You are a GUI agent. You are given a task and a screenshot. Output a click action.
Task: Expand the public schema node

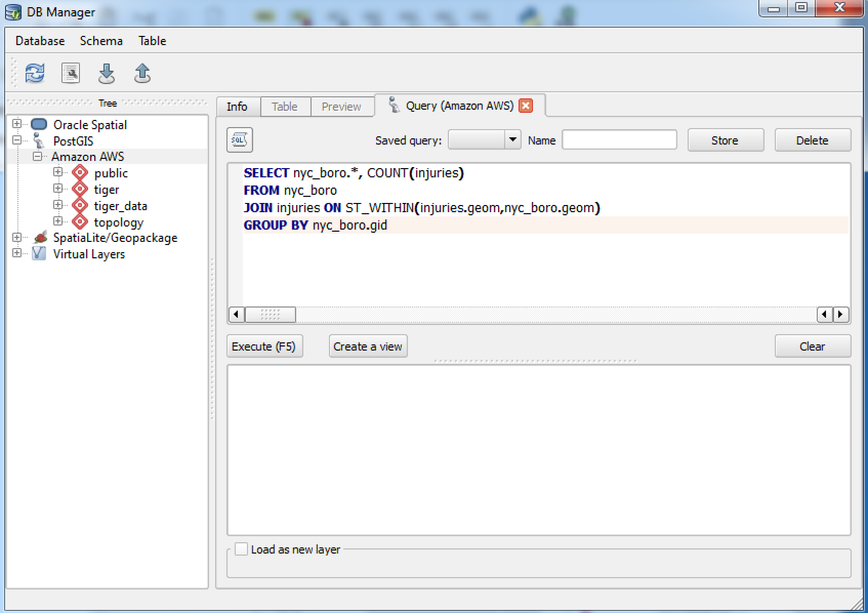click(x=58, y=172)
